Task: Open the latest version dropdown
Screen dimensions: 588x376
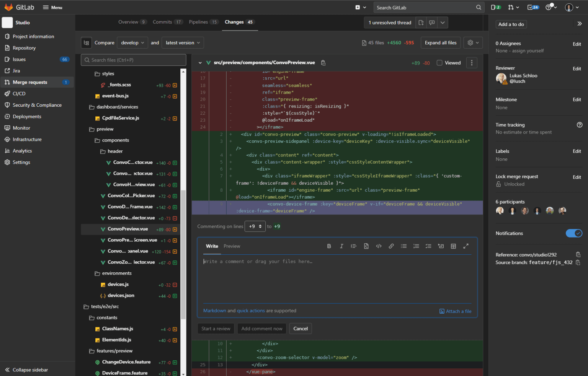Action: point(183,43)
